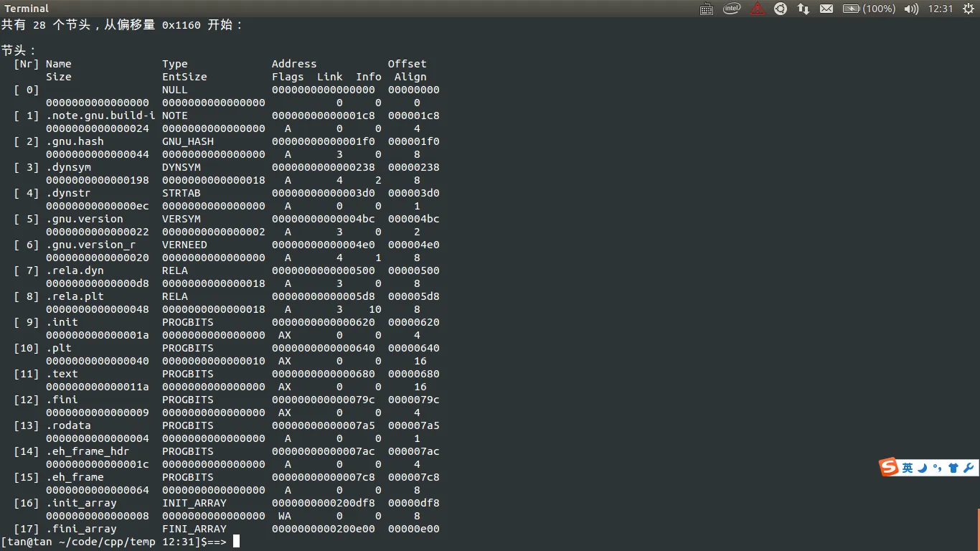Select the .dynstr section name

click(x=68, y=193)
